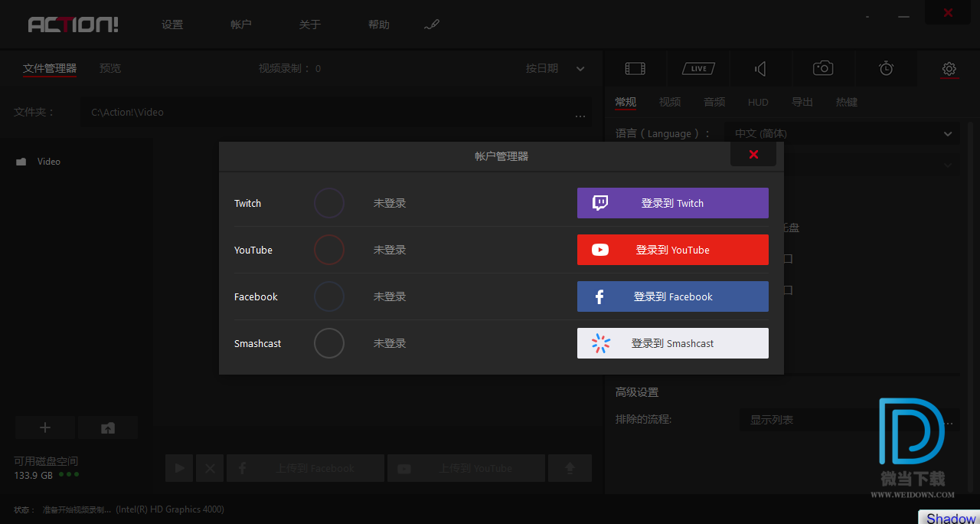Screen dimensions: 980x524
Task: Click the import folder icon button
Action: 108,427
